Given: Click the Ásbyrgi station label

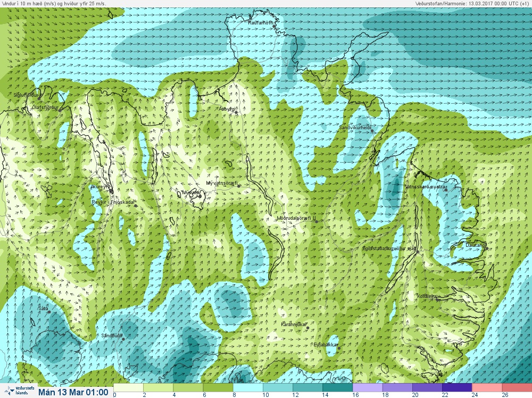Looking at the screenshot, I should click(227, 109).
